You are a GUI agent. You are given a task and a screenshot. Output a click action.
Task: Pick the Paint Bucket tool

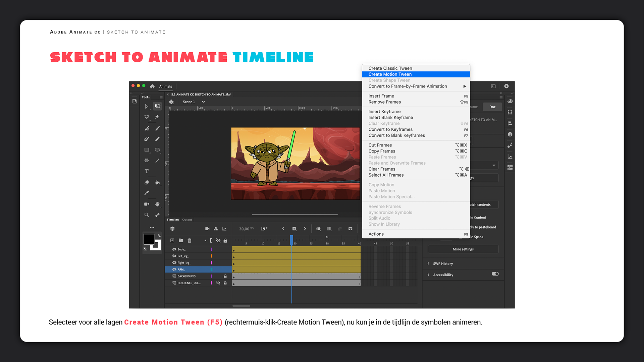[157, 182]
